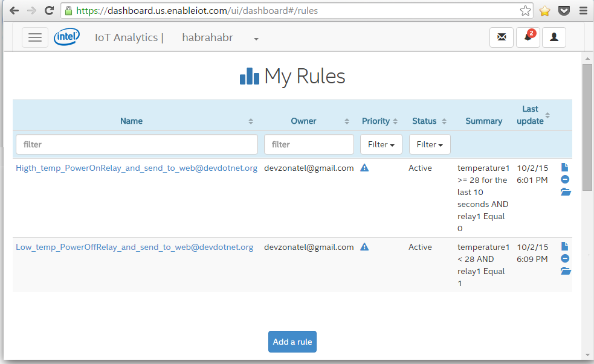Click the page vertical scrollbar thumb
Screen dimensions: 594x364
click(587, 127)
